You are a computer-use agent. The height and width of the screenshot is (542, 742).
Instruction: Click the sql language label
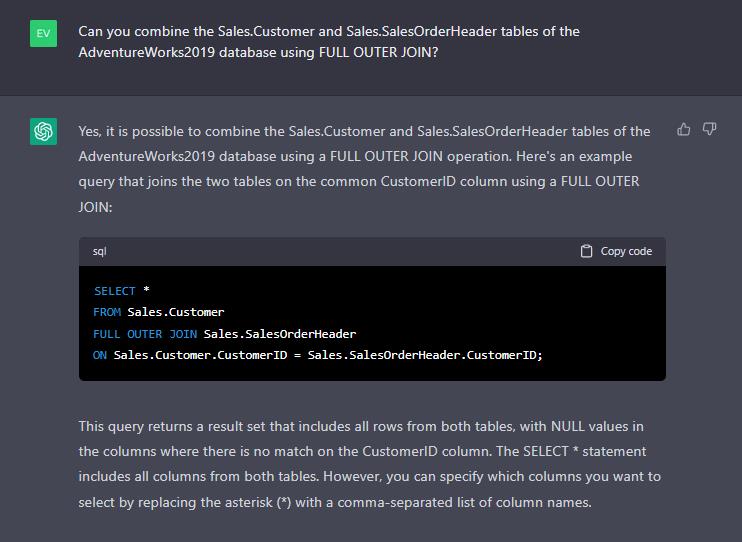coord(99,251)
